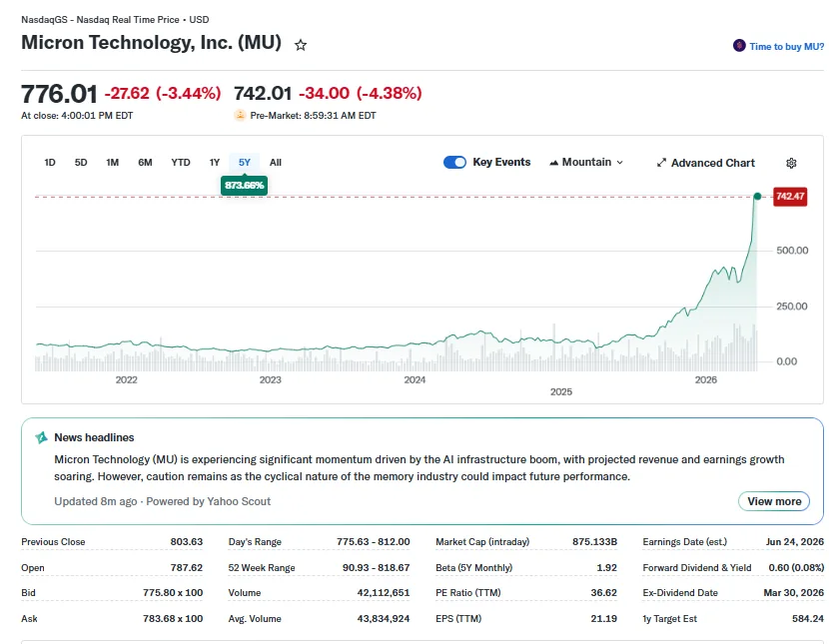Click the PE Ratio (TTM) value 36.62

point(604,593)
